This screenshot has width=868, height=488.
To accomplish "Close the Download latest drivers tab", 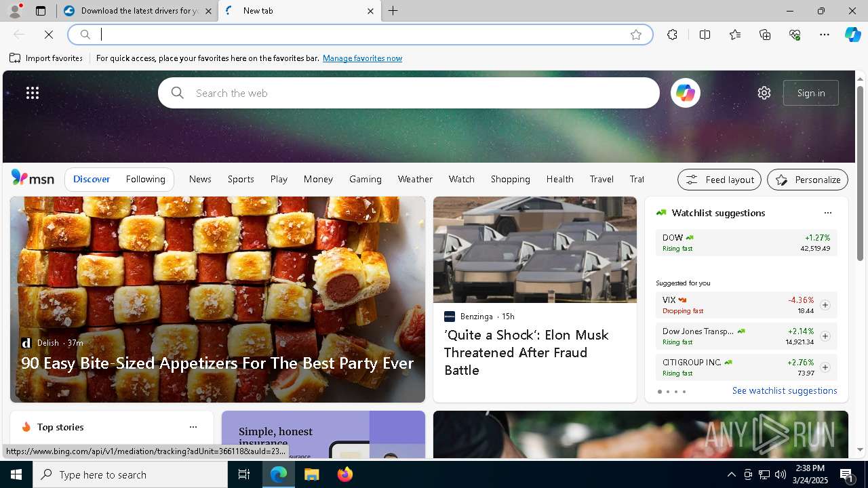I will pos(208,11).
